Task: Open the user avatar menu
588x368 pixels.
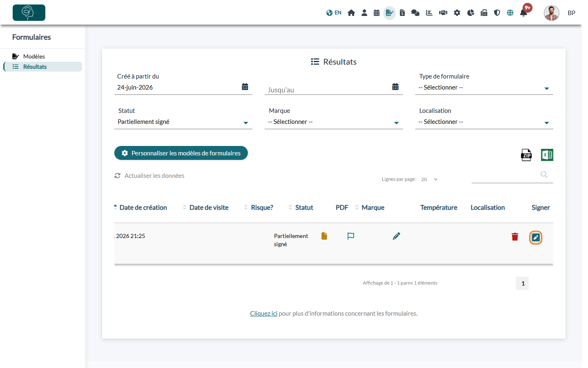Action: pos(552,13)
